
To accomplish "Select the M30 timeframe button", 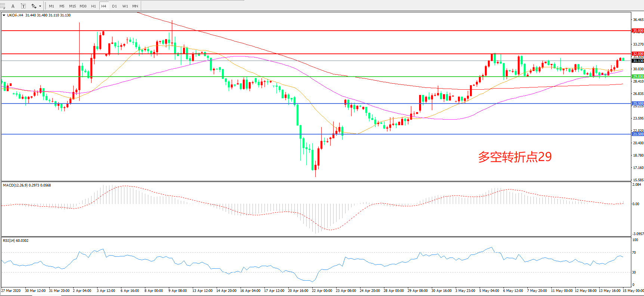I will click(83, 6).
